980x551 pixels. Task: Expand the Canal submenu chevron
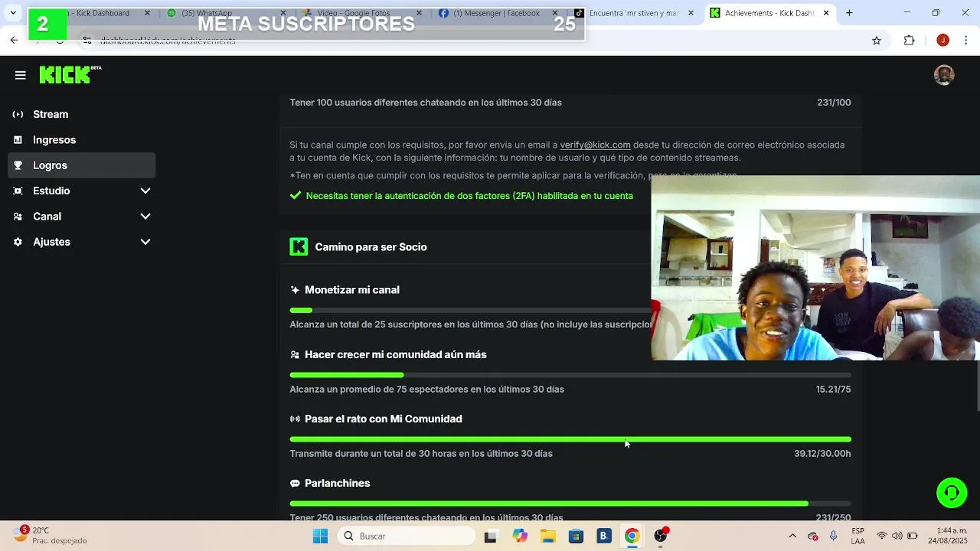(x=145, y=217)
